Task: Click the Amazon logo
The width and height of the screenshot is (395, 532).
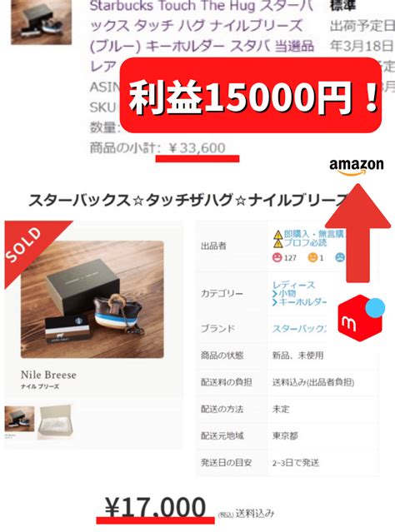Action: point(357,167)
